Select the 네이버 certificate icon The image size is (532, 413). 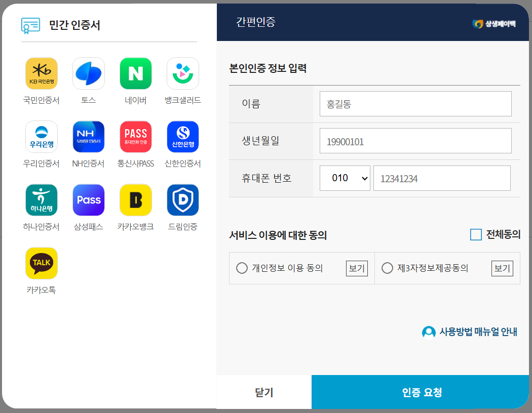tap(135, 73)
